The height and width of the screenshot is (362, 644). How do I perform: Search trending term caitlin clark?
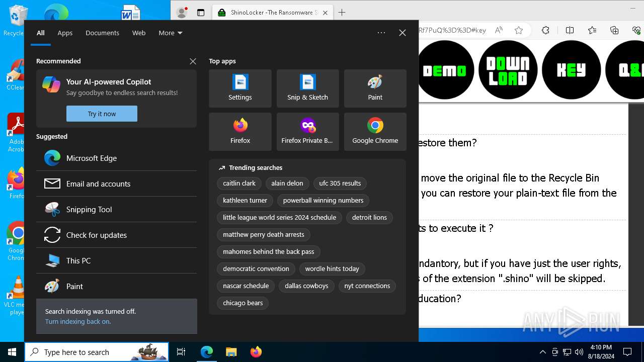pos(239,183)
